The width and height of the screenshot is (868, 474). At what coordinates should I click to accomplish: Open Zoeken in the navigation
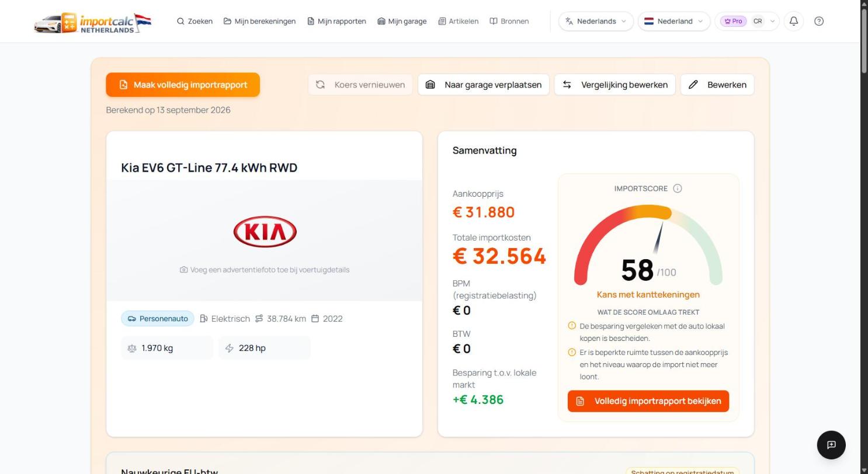pos(195,21)
